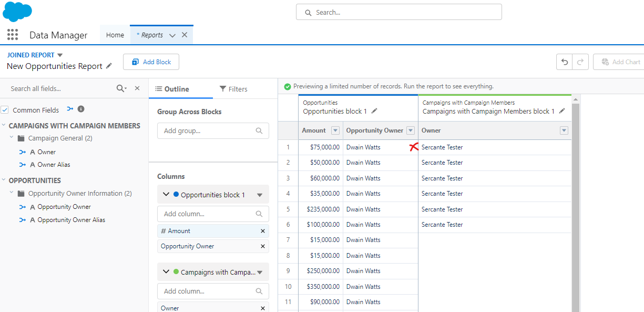Open the Owner column header dropdown
This screenshot has height=312, width=644.
coord(564,130)
